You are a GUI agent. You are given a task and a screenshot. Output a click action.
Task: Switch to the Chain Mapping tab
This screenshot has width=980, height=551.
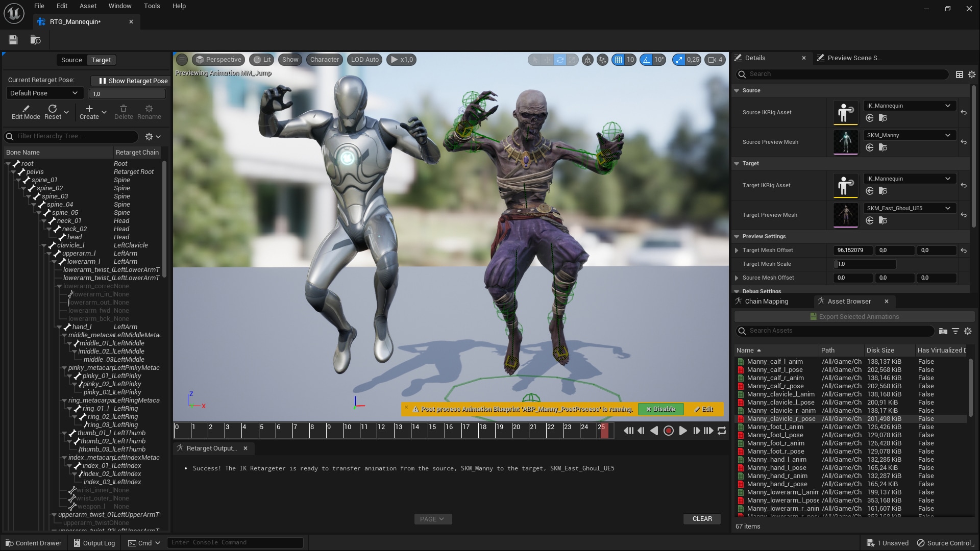tap(766, 302)
